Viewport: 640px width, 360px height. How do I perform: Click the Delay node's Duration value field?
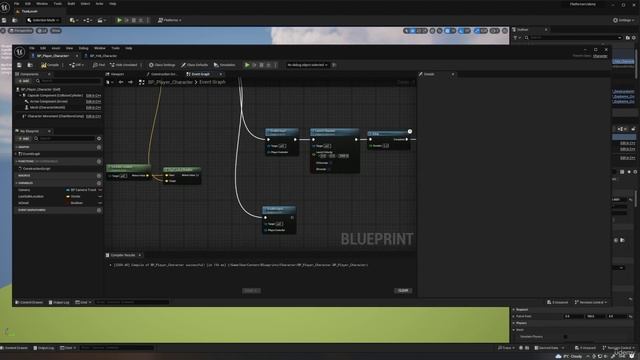click(386, 146)
